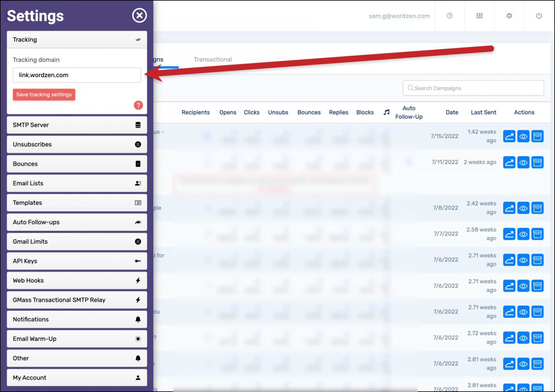The width and height of the screenshot is (555, 392).
Task: Switch to the Transactional tab
Action: coord(213,59)
